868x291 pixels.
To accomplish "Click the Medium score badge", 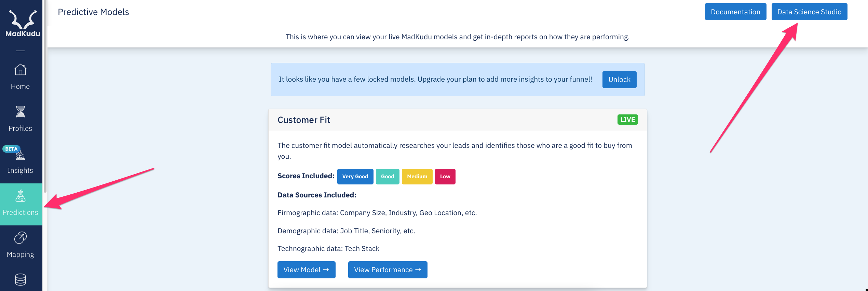I will 417,177.
